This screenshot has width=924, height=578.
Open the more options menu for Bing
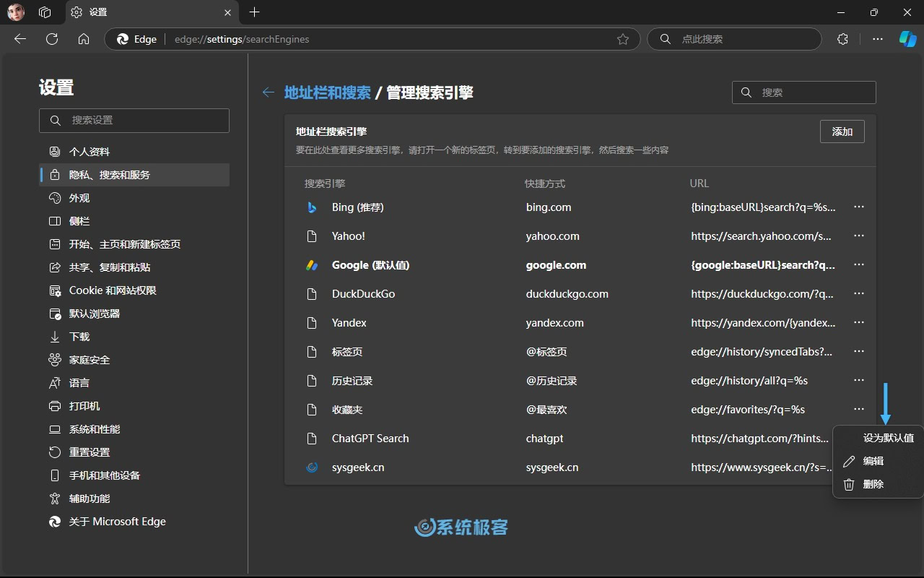pyautogui.click(x=859, y=207)
